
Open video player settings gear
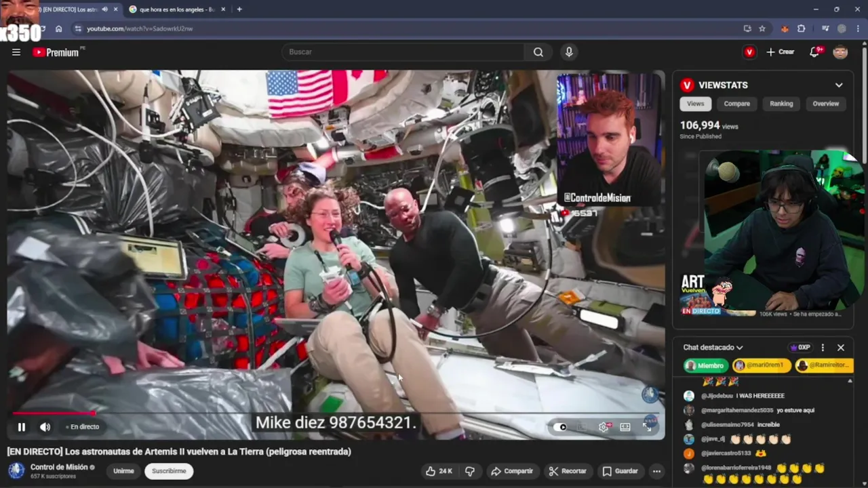(604, 427)
